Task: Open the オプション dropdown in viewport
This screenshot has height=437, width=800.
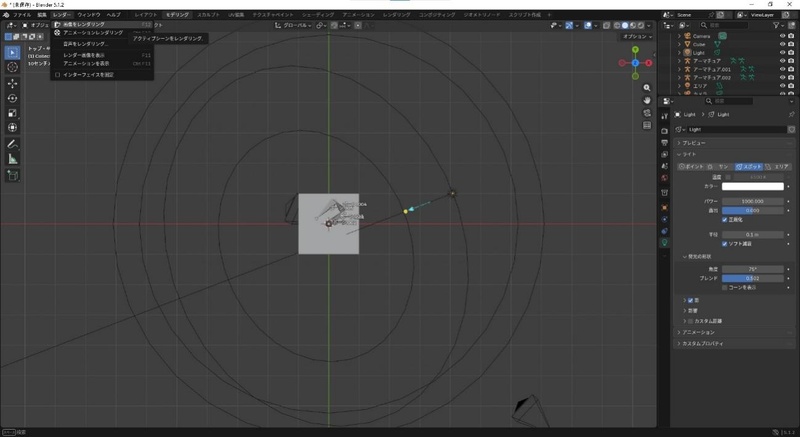Action: [x=637, y=37]
